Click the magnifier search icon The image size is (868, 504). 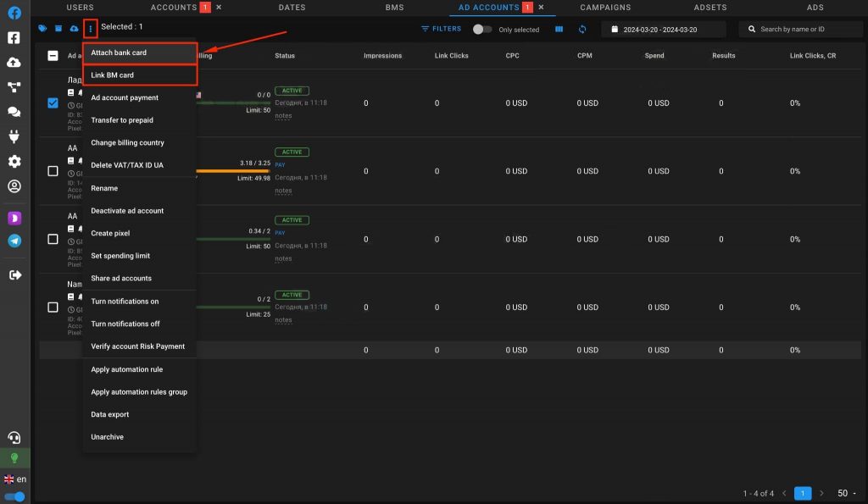click(752, 29)
